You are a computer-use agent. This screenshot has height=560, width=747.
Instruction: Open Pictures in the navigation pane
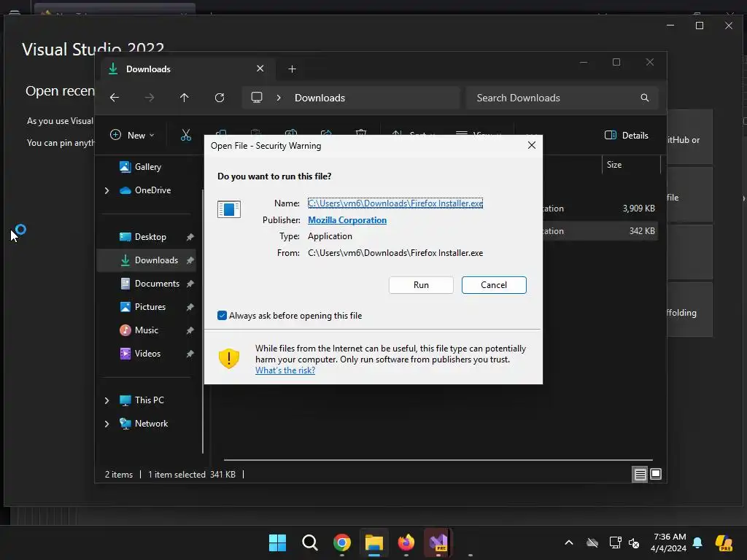pos(150,307)
